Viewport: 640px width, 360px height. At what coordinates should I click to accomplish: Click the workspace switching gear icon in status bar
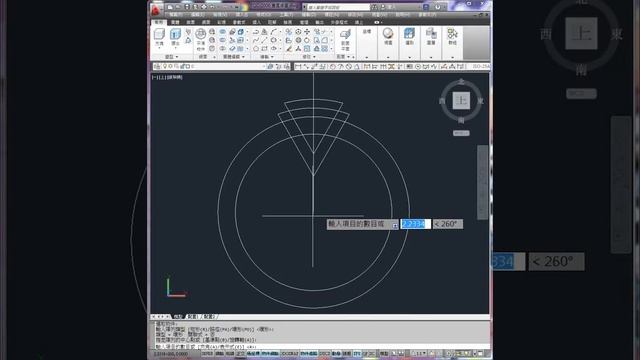449,353
